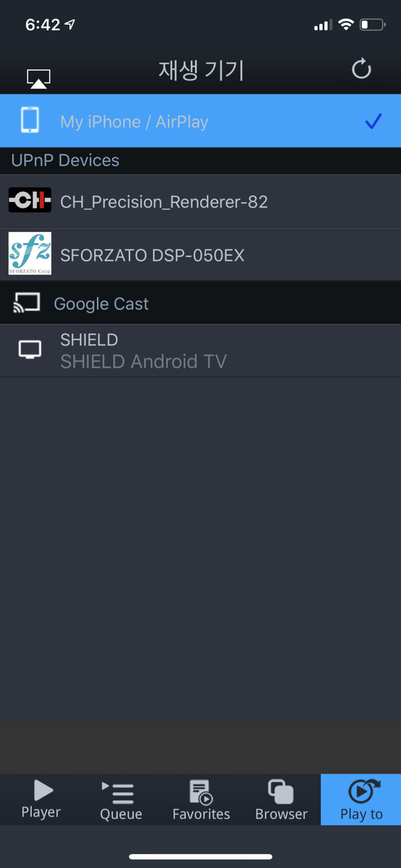Screen dimensions: 401x868
Task: Select CH_Precision_Renderer-82 as playback device
Action: (x=200, y=201)
